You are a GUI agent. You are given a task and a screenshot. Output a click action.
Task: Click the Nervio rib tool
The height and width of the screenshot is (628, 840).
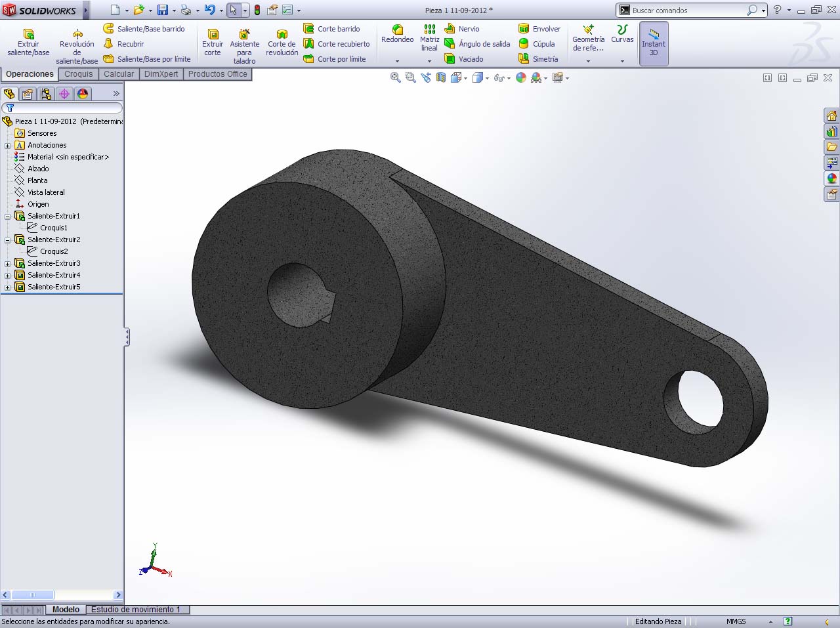(462, 29)
